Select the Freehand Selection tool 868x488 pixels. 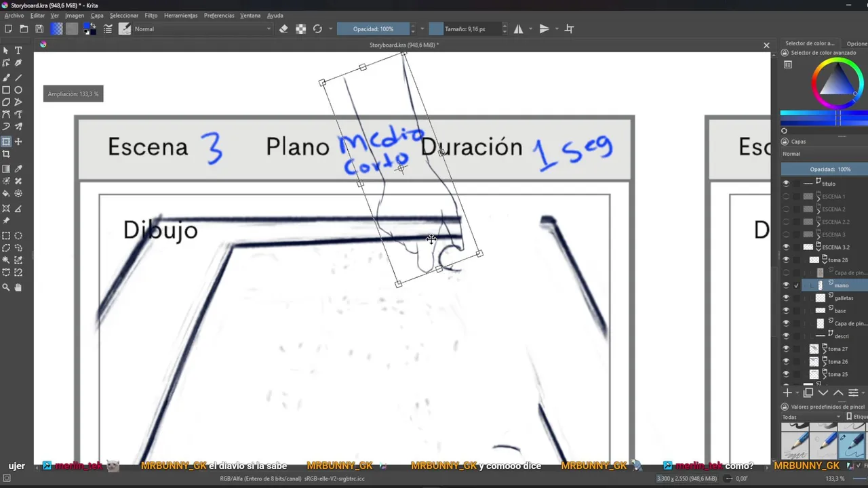tap(18, 248)
